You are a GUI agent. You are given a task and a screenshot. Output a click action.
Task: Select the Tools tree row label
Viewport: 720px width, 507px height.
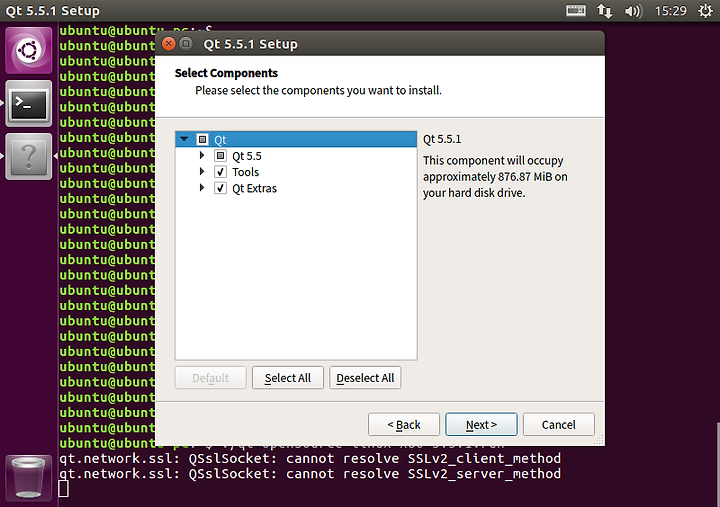pyautogui.click(x=245, y=172)
